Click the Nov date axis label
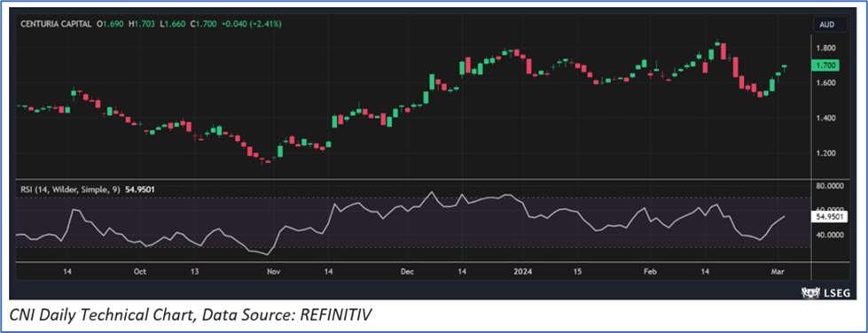The image size is (868, 333). pos(273,272)
